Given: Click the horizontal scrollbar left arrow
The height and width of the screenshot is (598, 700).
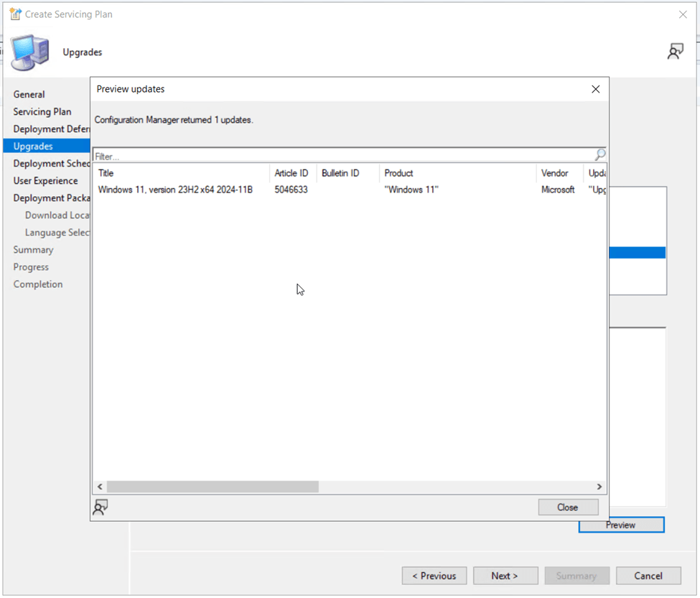Looking at the screenshot, I should pos(100,487).
